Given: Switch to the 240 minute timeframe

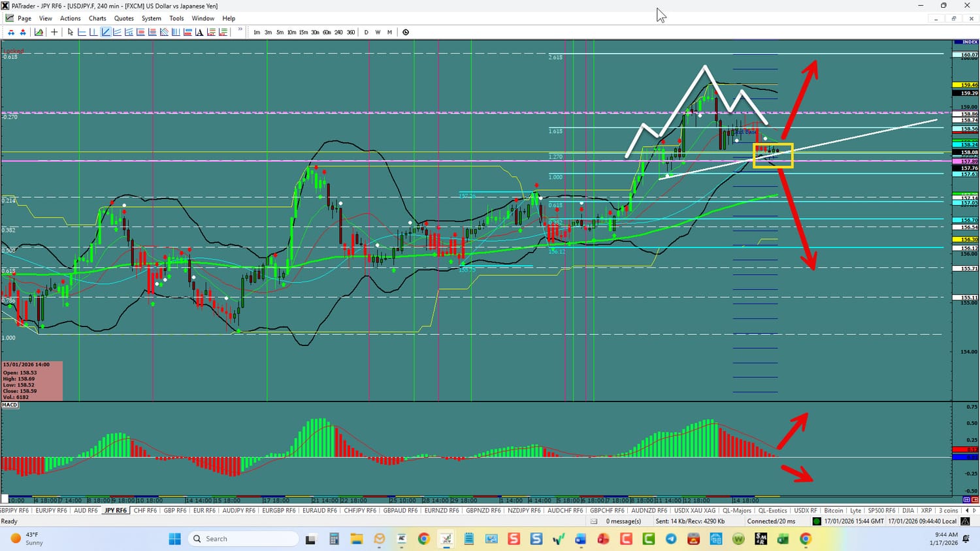Looking at the screenshot, I should click(338, 32).
